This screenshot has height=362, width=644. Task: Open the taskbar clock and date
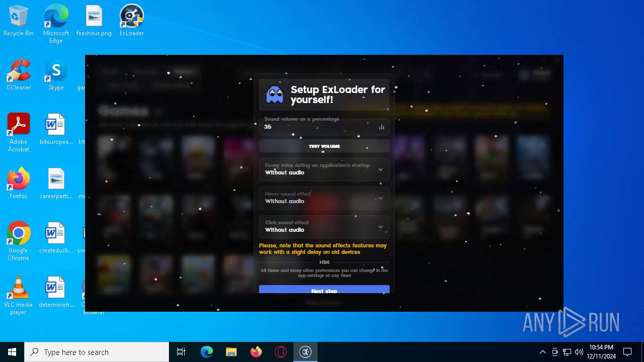click(601, 352)
